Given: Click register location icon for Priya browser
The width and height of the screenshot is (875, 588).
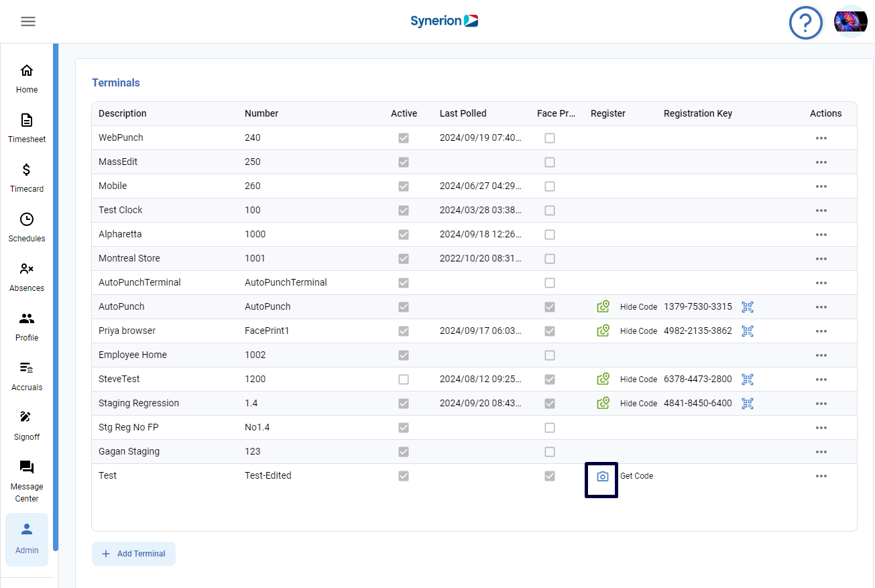Looking at the screenshot, I should tap(603, 331).
